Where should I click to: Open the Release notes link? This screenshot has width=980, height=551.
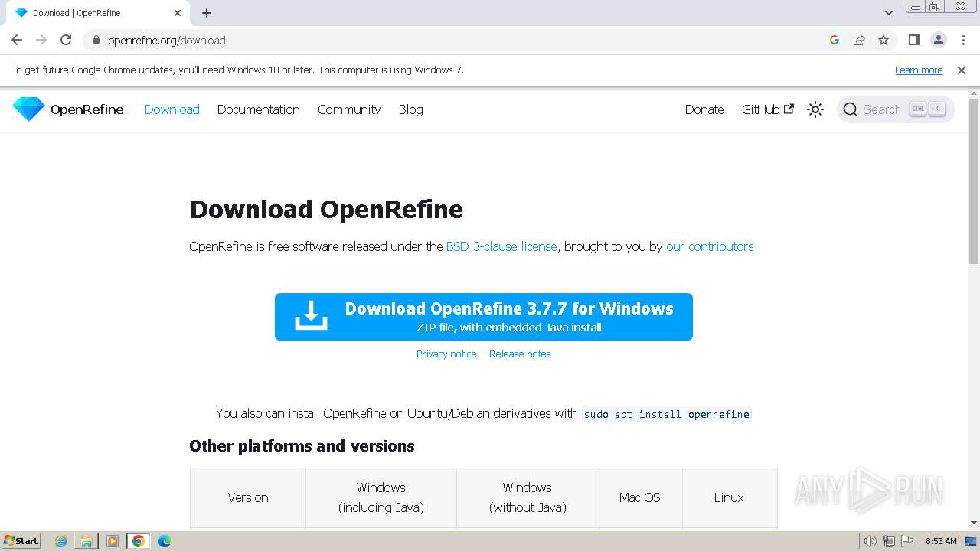point(520,354)
